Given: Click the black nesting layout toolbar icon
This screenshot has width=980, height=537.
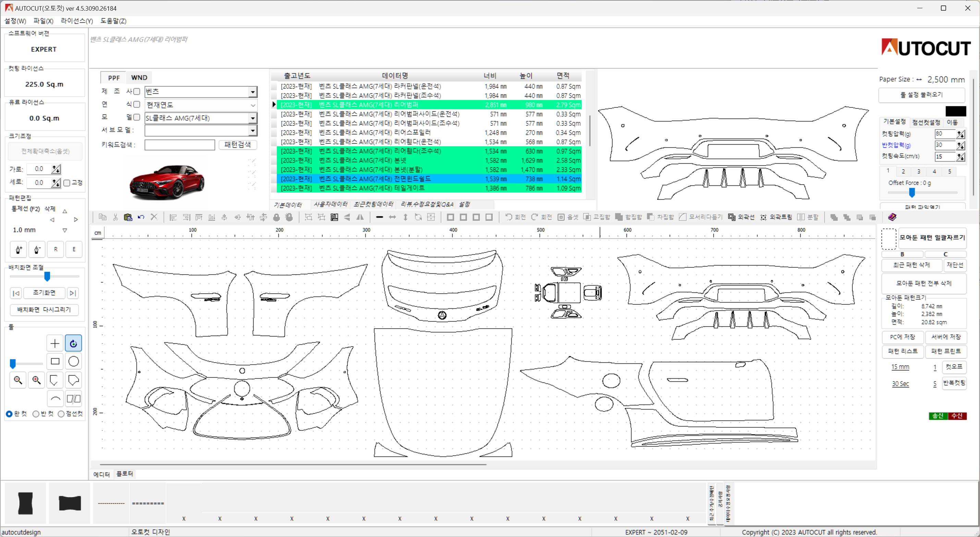Looking at the screenshot, I should click(335, 217).
